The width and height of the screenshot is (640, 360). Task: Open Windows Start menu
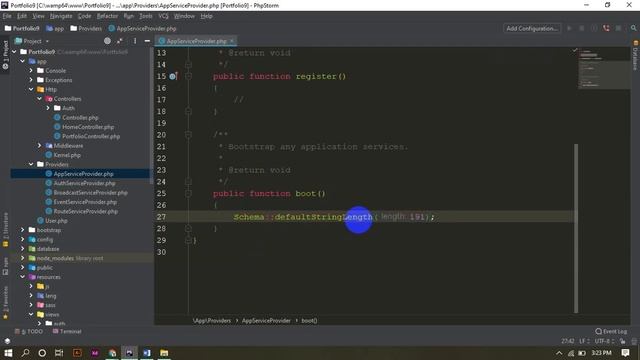click(8, 353)
